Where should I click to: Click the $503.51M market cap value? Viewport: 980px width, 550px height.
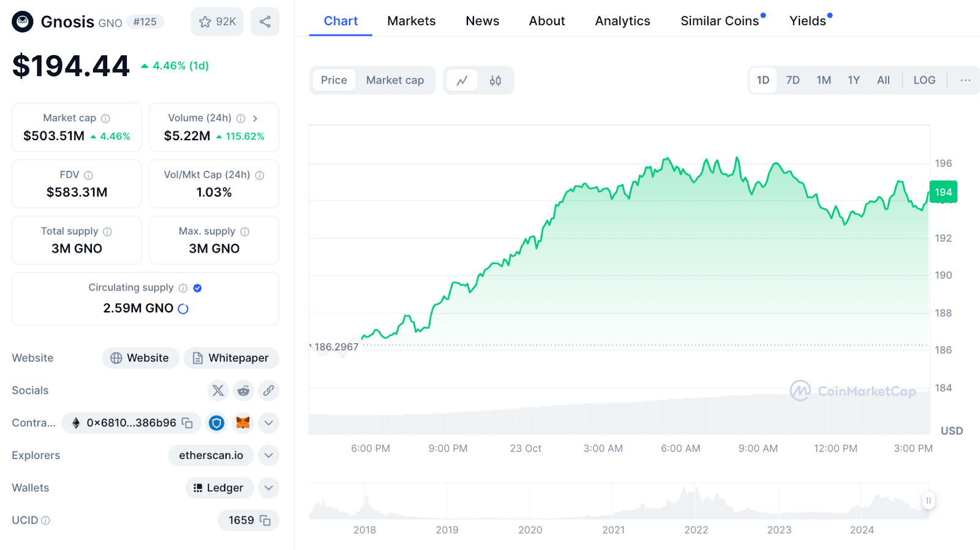click(x=54, y=136)
